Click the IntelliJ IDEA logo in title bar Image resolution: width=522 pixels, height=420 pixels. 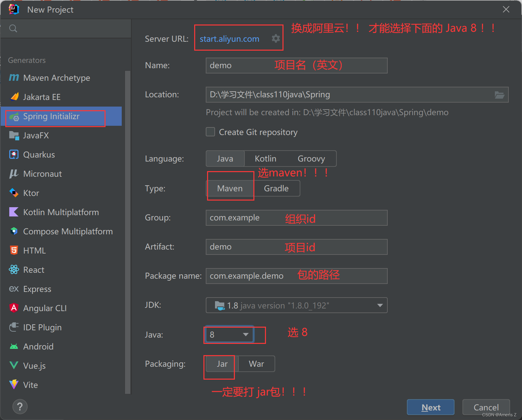point(14,9)
